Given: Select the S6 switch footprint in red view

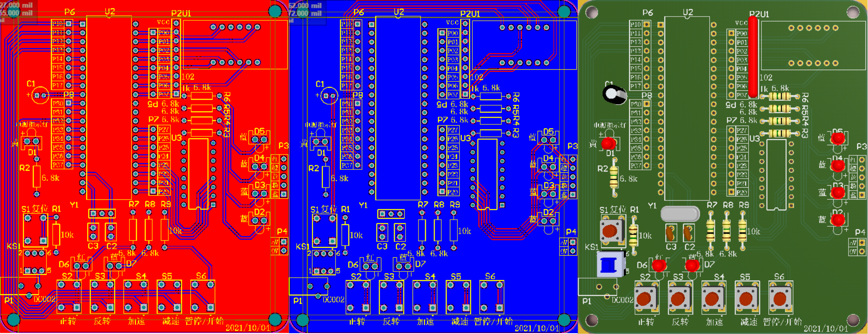Looking at the screenshot, I should coord(203,296).
